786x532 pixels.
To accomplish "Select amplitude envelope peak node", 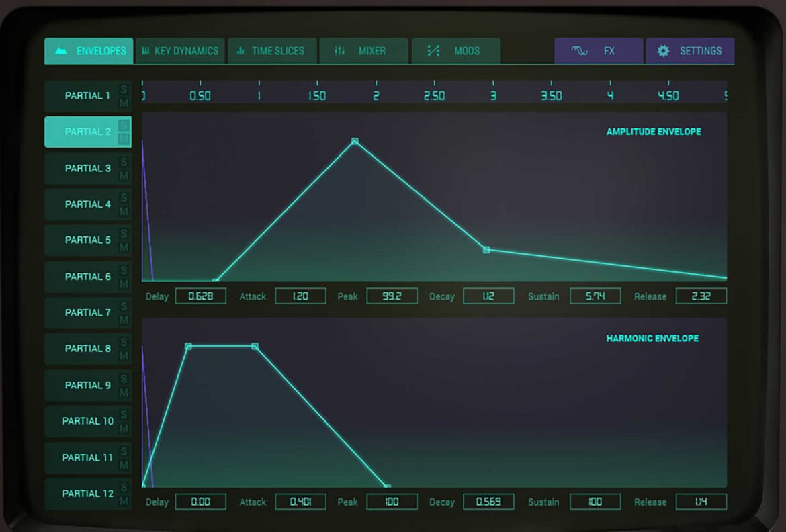I will point(355,142).
